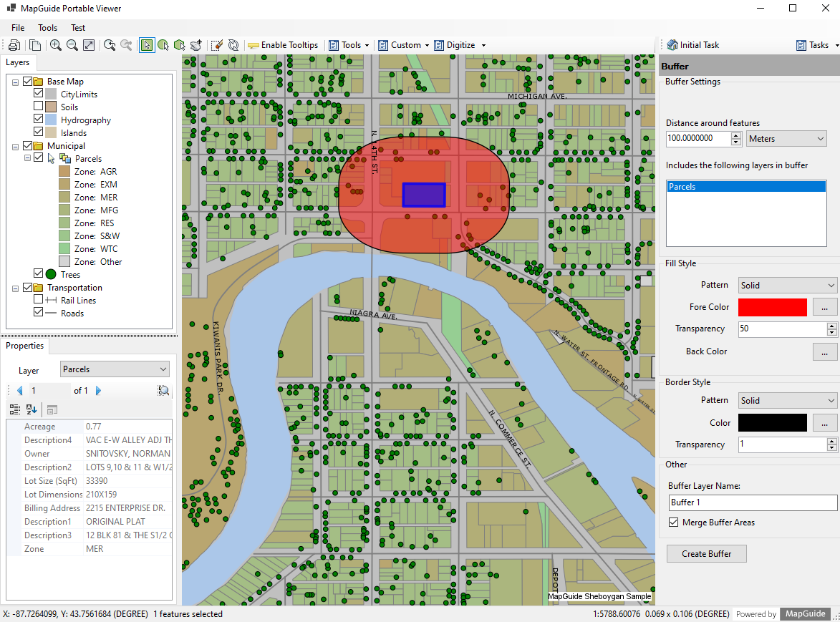
Task: Open the Fill Style Pattern dropdown
Action: tap(787, 286)
